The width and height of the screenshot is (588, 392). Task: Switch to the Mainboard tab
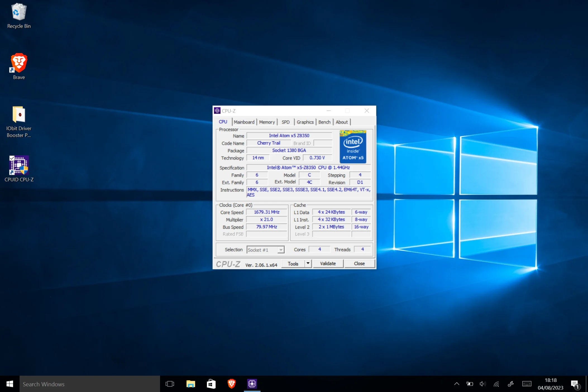click(x=244, y=122)
